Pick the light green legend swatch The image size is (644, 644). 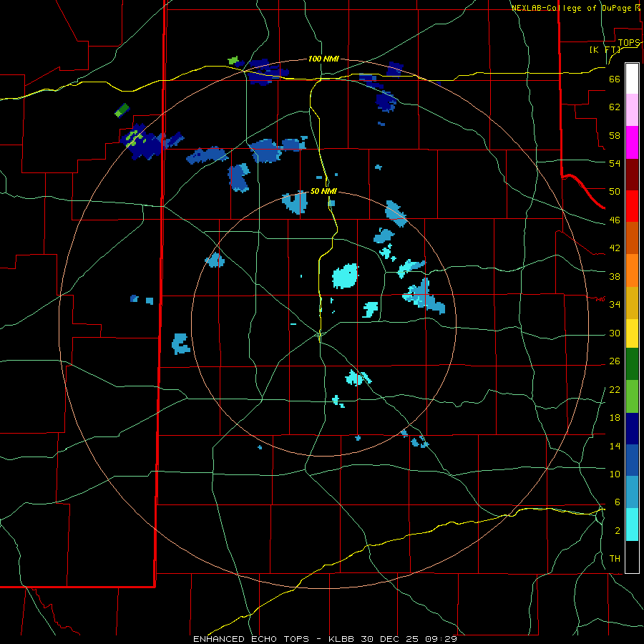(632, 396)
